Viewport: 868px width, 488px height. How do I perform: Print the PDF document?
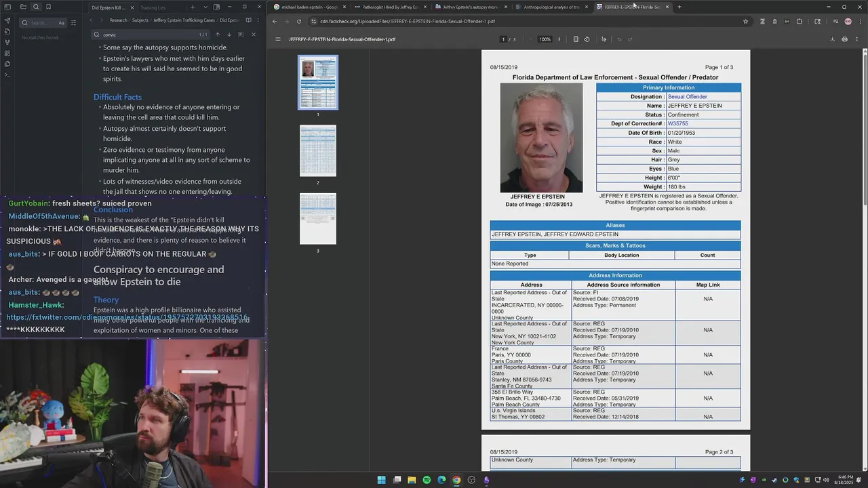pyautogui.click(x=844, y=39)
